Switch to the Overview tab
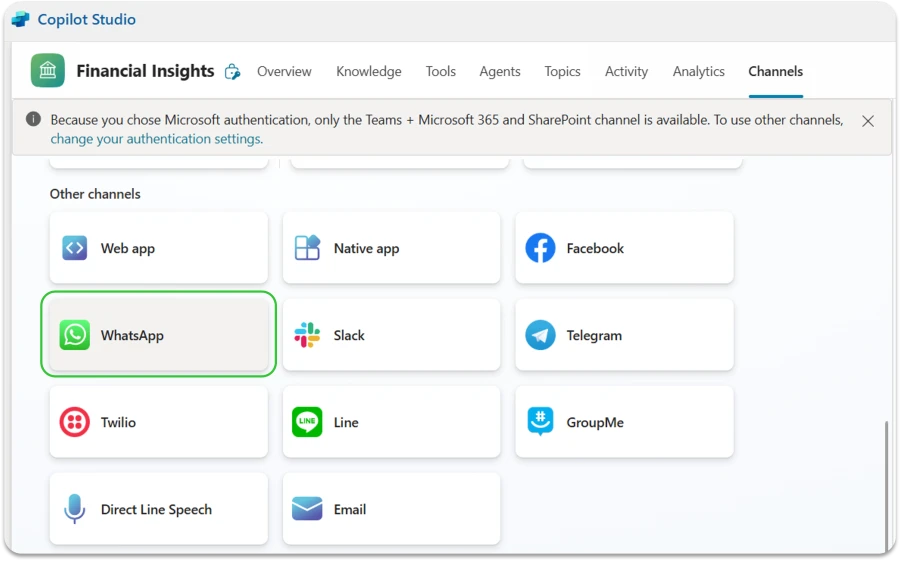The image size is (900, 561). pos(284,71)
